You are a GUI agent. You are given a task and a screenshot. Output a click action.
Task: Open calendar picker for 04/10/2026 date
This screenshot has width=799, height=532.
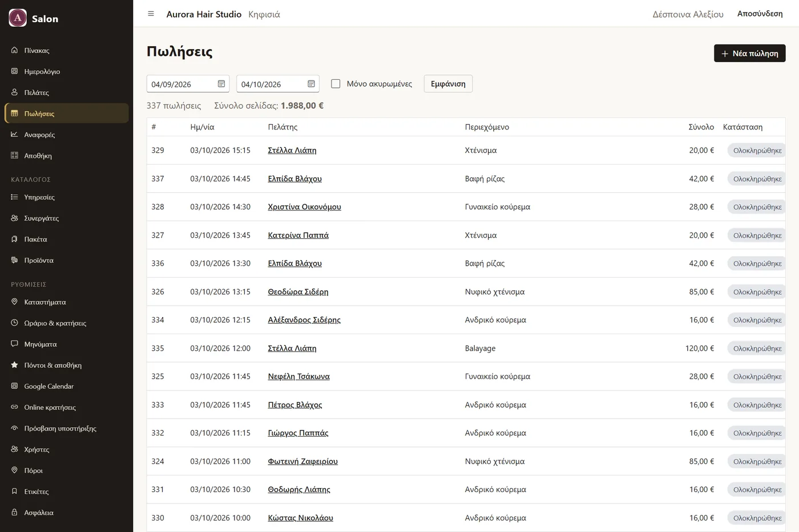point(311,84)
